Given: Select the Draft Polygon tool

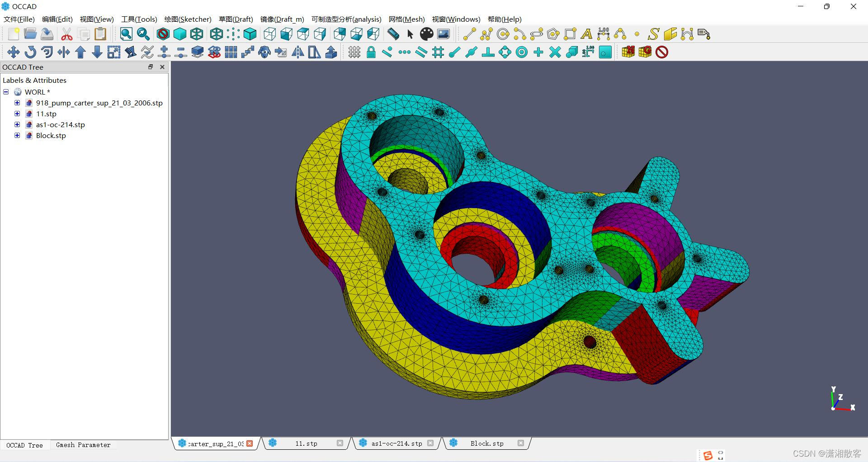Looking at the screenshot, I should tap(553, 34).
